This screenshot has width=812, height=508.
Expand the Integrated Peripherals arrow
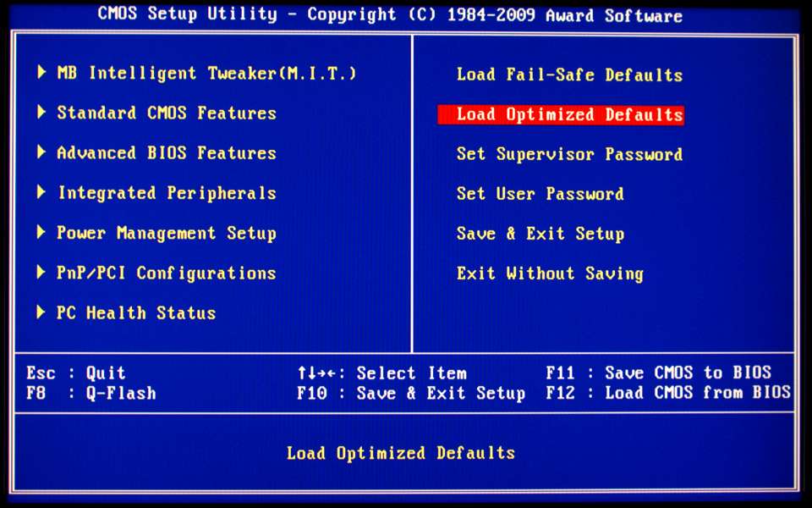41,193
